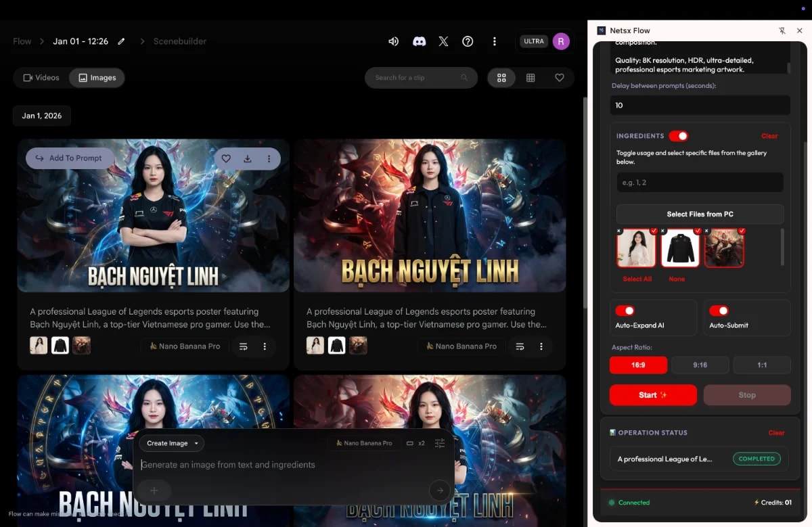Click Select Files from PC button
The image size is (812, 527).
click(700, 214)
